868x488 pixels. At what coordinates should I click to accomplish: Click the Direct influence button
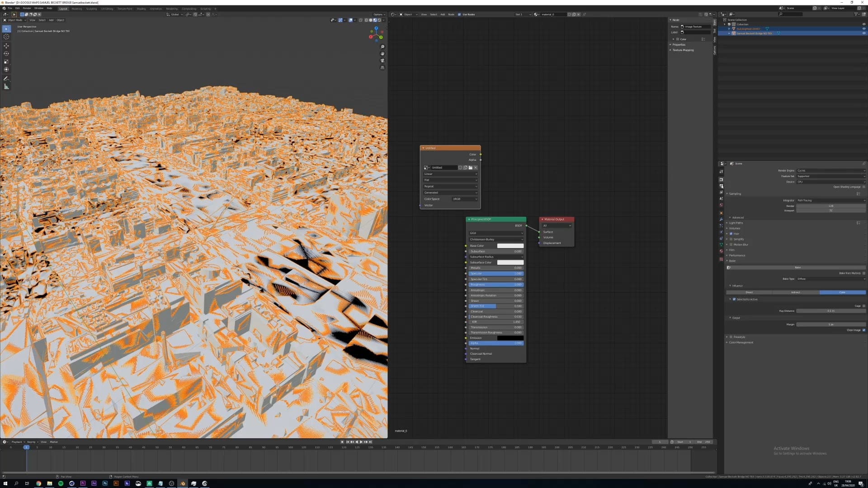749,292
